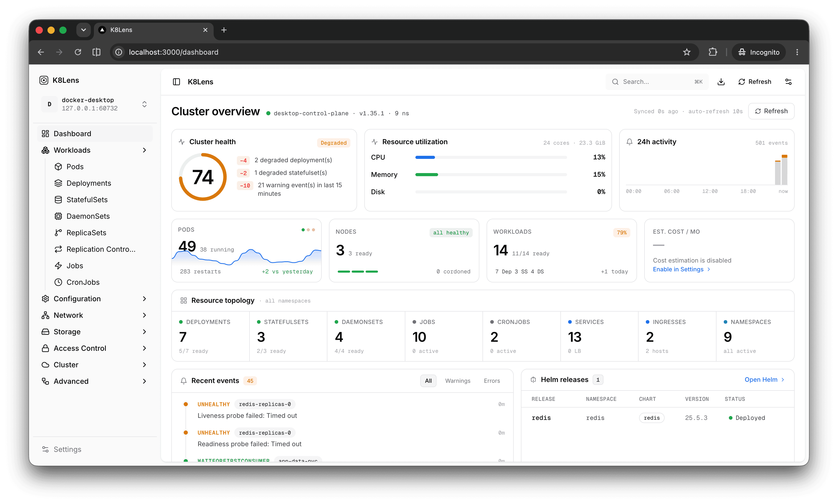Click 'Liveness probe failed: Timed out' event

[247, 416]
